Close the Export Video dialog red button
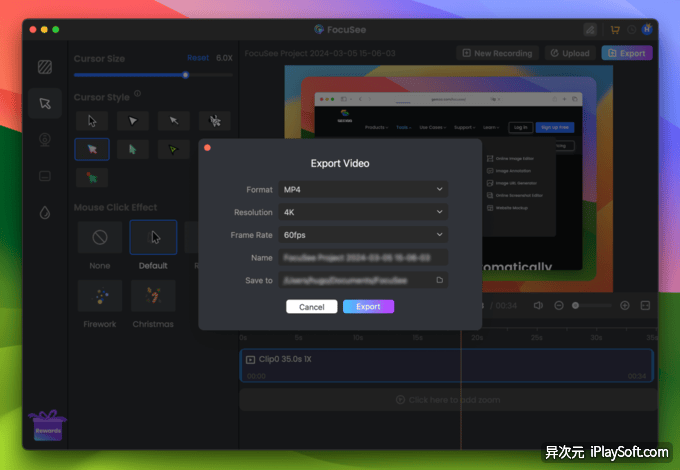 [x=207, y=148]
